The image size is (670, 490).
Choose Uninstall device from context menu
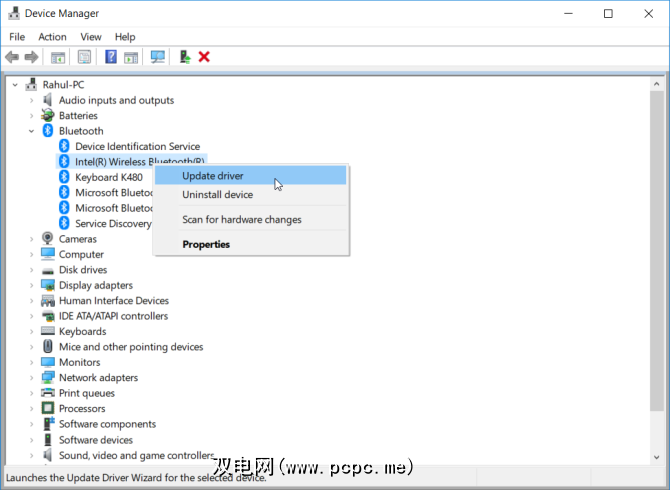pos(250,194)
